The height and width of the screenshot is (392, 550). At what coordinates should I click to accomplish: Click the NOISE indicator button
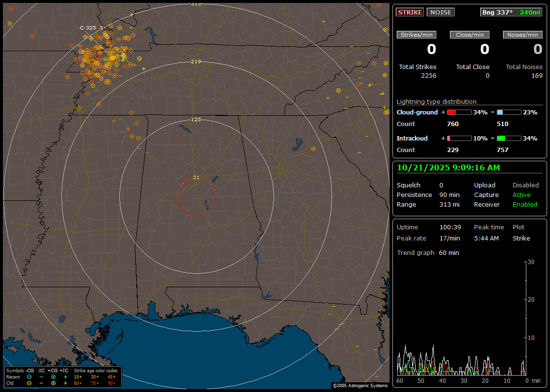(x=440, y=12)
